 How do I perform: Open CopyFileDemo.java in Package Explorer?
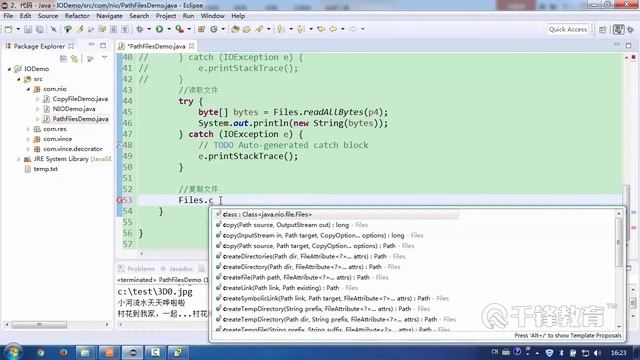80,99
